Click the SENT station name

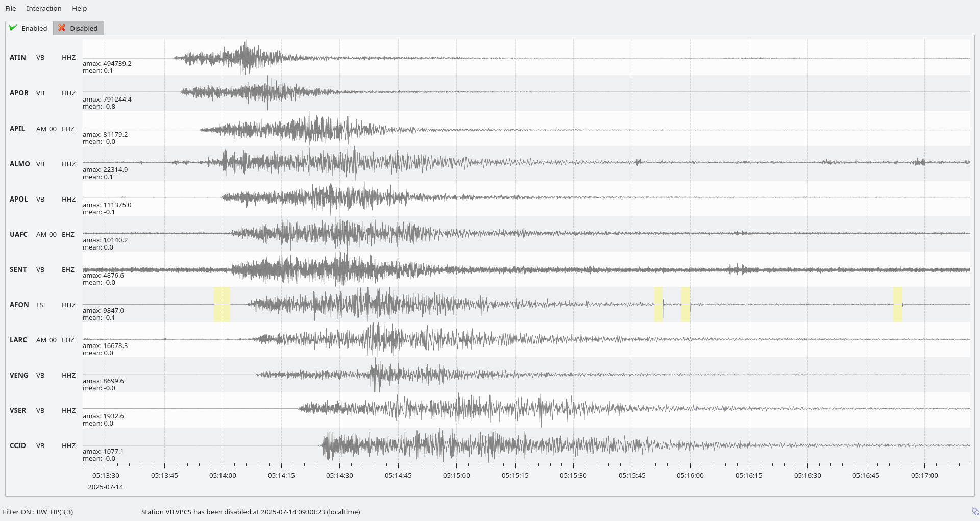(x=18, y=269)
